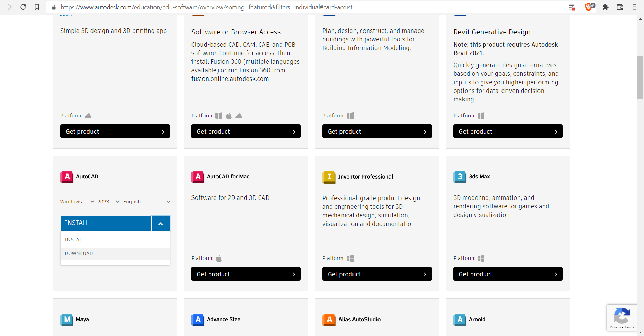Click the Advance Steel logo icon
This screenshot has height=336, width=644.
[198, 320]
